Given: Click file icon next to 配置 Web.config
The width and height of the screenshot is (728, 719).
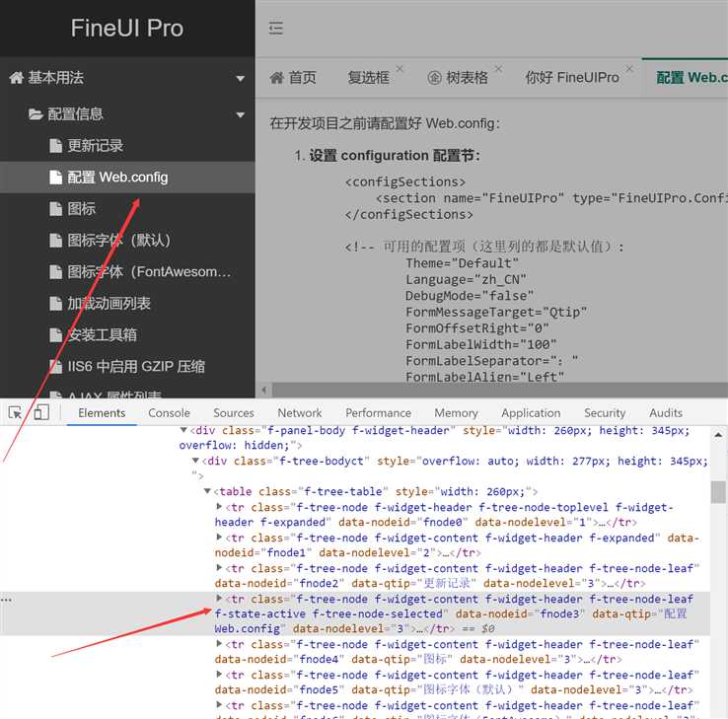Looking at the screenshot, I should tap(55, 178).
